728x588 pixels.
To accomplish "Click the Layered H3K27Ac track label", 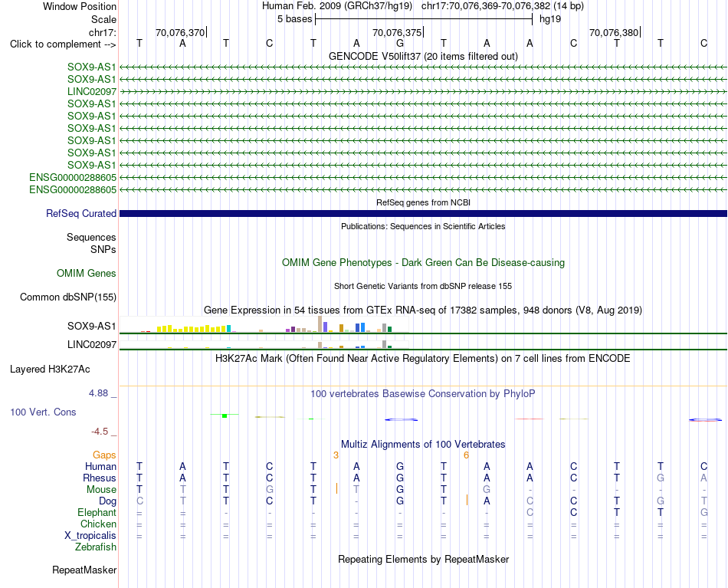I will pos(50,370).
